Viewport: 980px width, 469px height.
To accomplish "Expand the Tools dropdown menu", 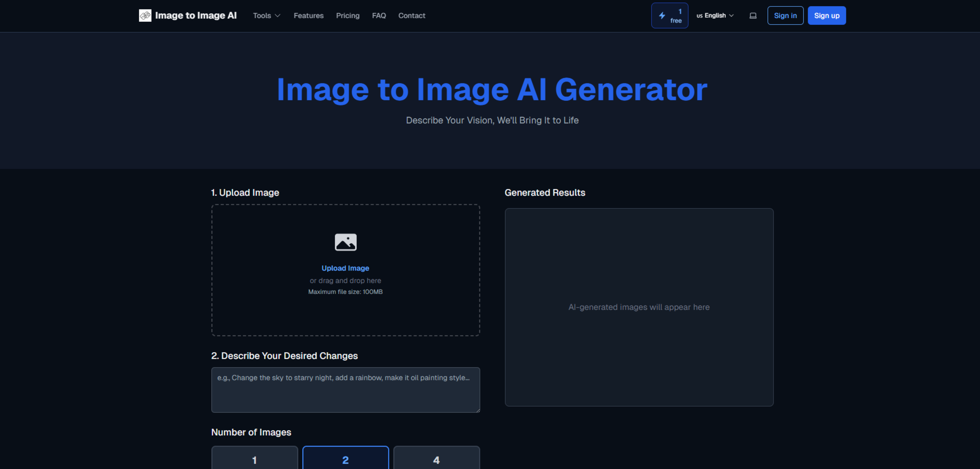I will click(262, 16).
